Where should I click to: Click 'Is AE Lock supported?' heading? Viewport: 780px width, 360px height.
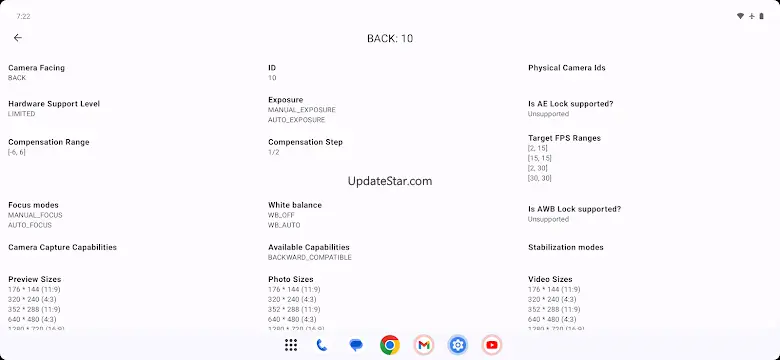click(x=571, y=104)
